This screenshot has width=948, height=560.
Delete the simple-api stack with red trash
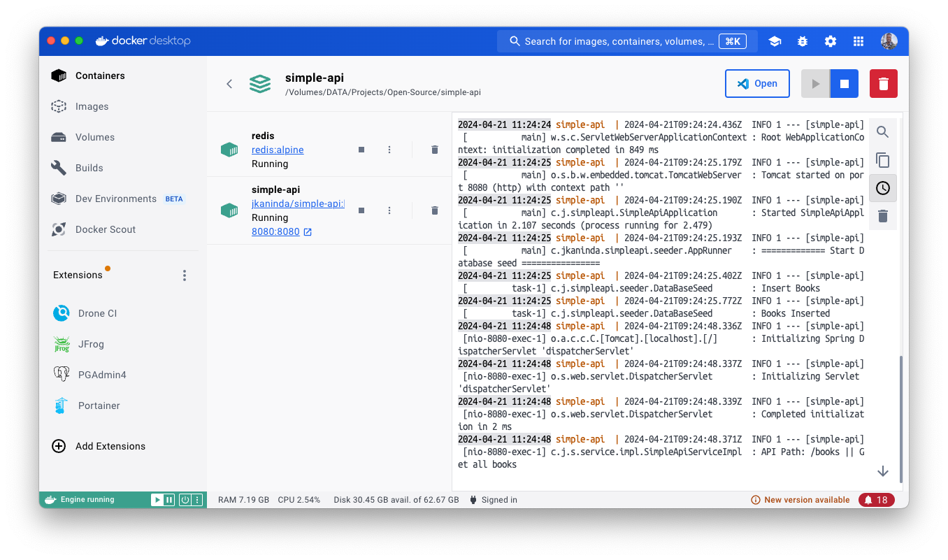pyautogui.click(x=884, y=84)
